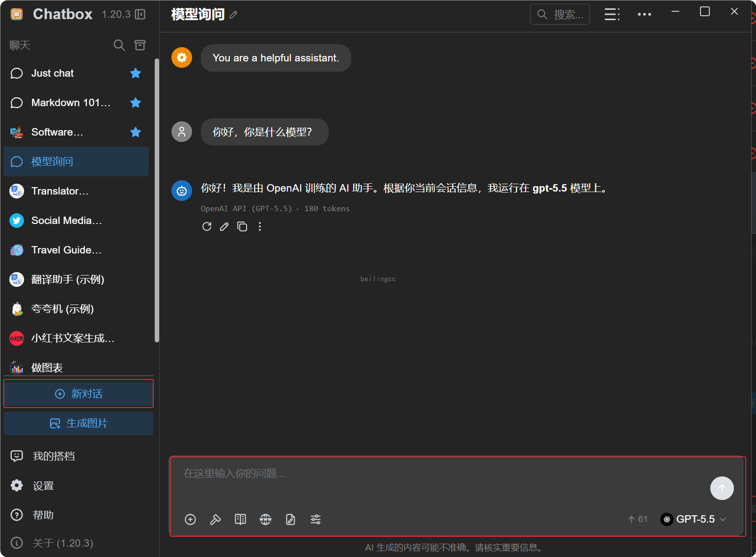Click the user avatar icon

click(182, 132)
